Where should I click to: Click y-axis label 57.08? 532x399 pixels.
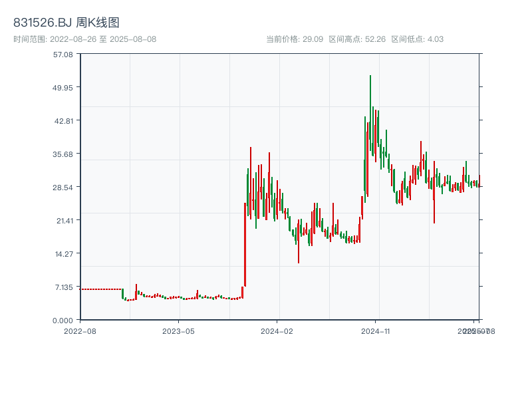63,55
